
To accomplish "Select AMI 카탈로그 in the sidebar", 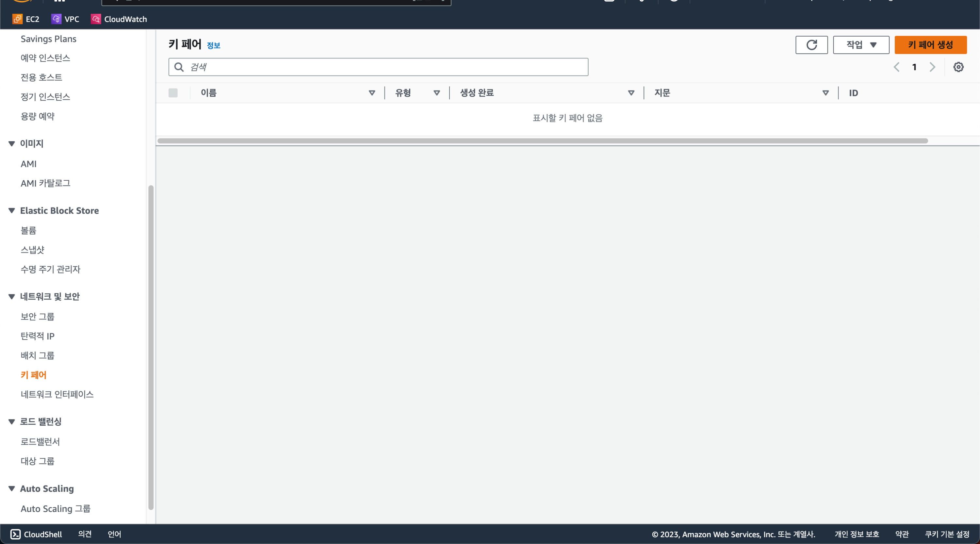I will (x=45, y=183).
